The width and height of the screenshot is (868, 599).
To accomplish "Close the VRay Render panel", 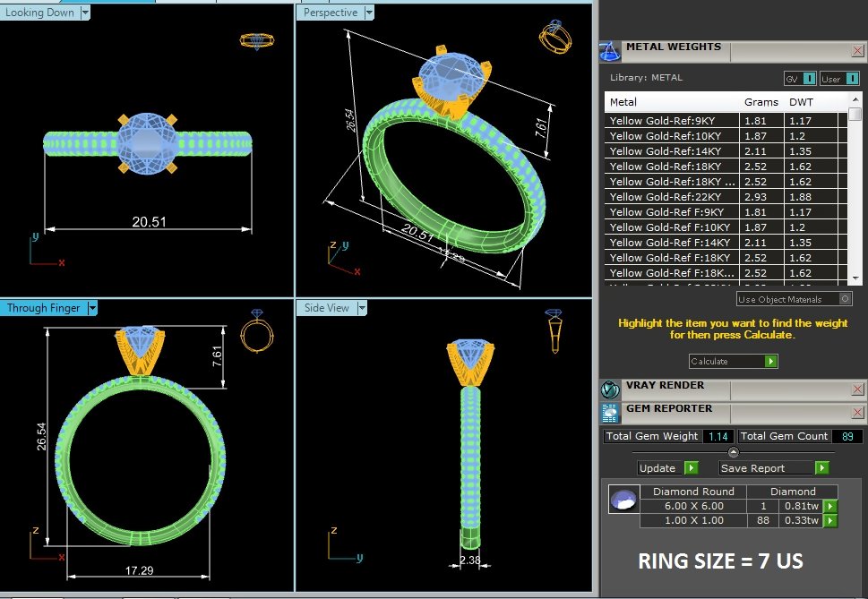I will tap(857, 389).
